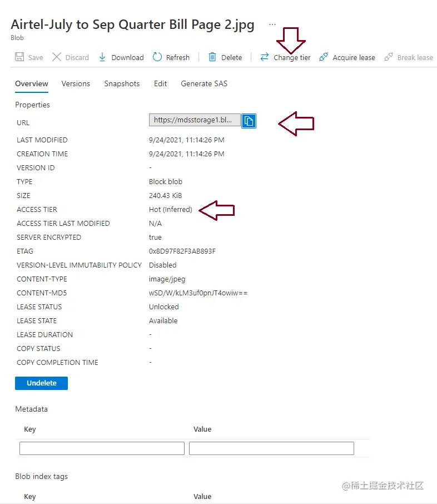
Task: Click the Discard label text
Action: (x=77, y=57)
